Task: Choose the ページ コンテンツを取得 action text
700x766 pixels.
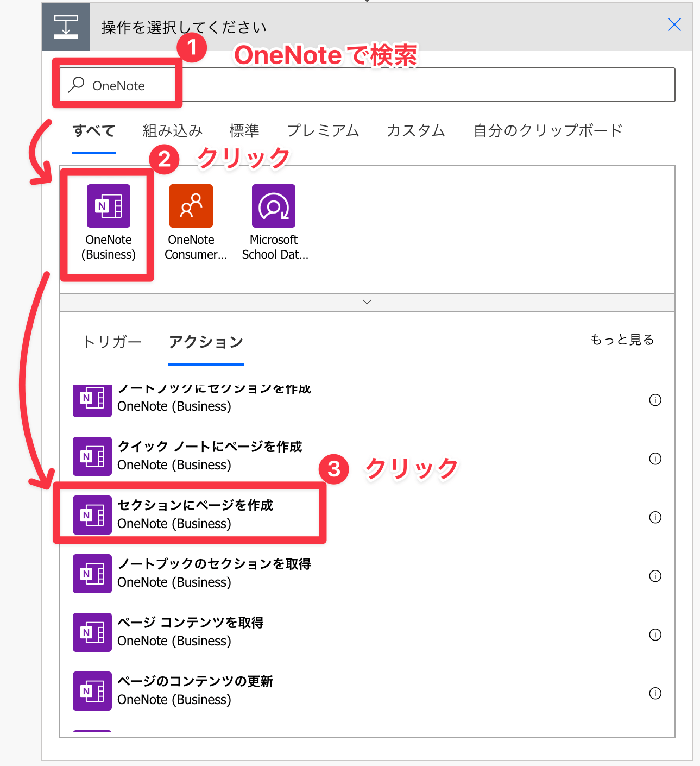Action: (x=191, y=623)
